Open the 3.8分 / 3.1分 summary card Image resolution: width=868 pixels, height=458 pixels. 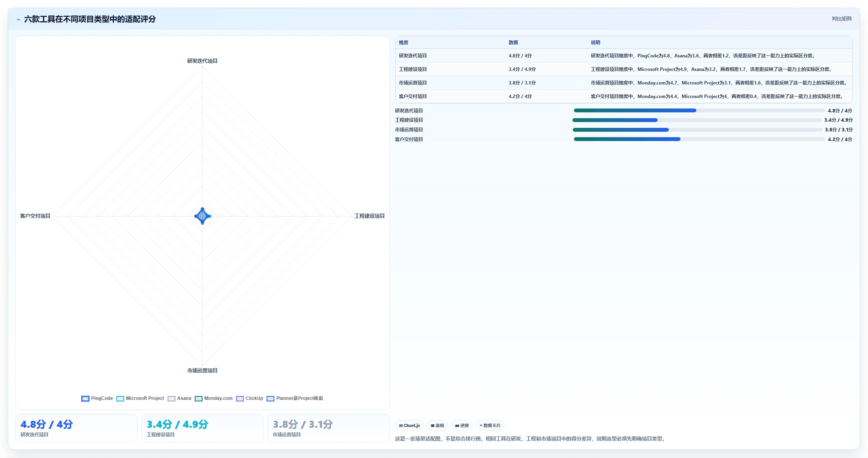(328, 428)
